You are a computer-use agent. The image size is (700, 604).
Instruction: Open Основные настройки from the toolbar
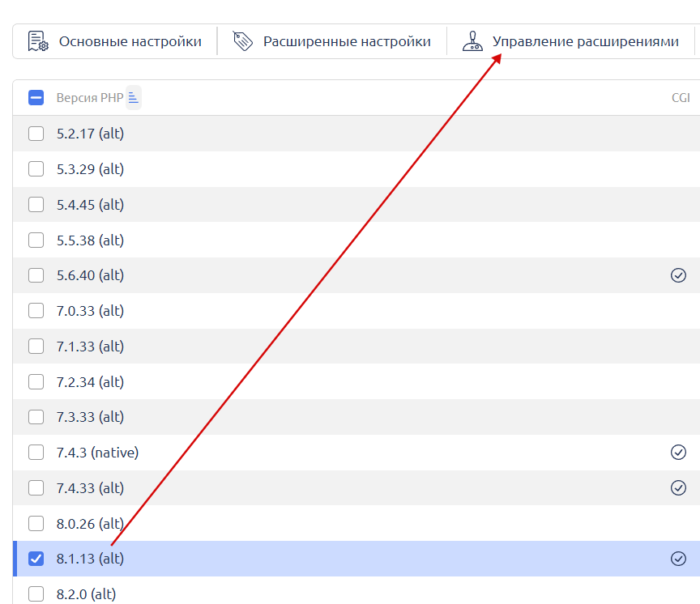tap(130, 41)
